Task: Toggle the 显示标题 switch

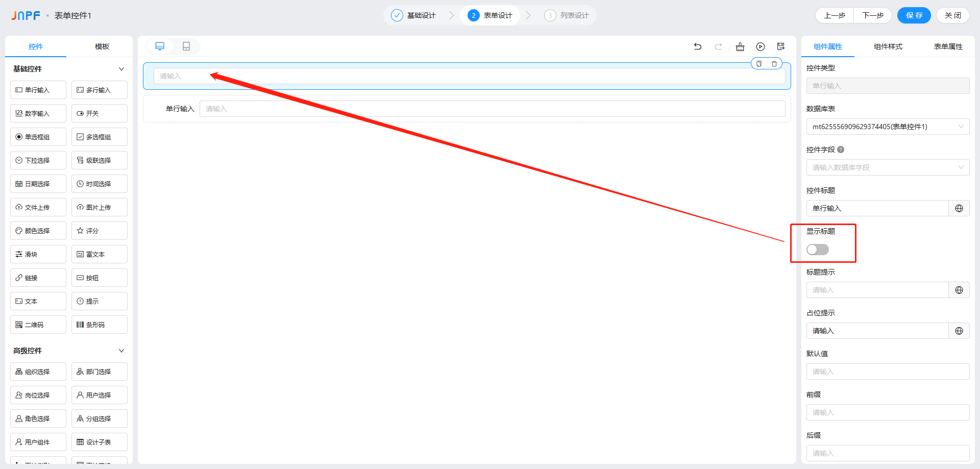Action: point(818,250)
